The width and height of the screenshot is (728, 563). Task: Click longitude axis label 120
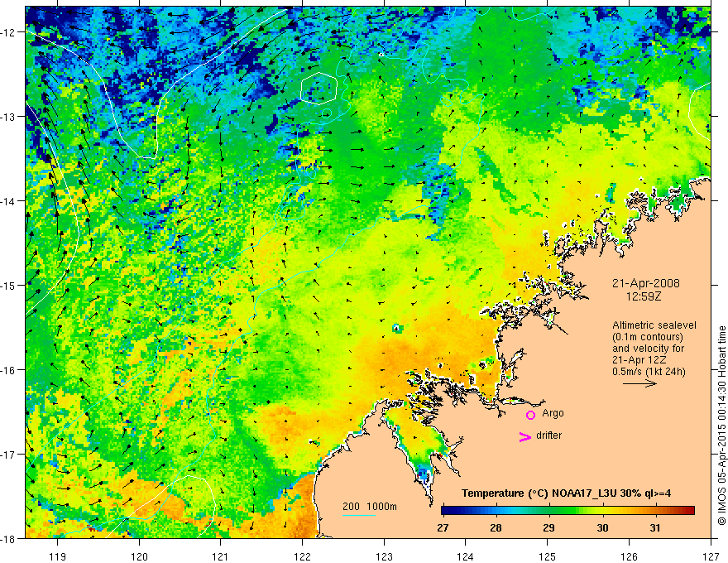(x=139, y=556)
